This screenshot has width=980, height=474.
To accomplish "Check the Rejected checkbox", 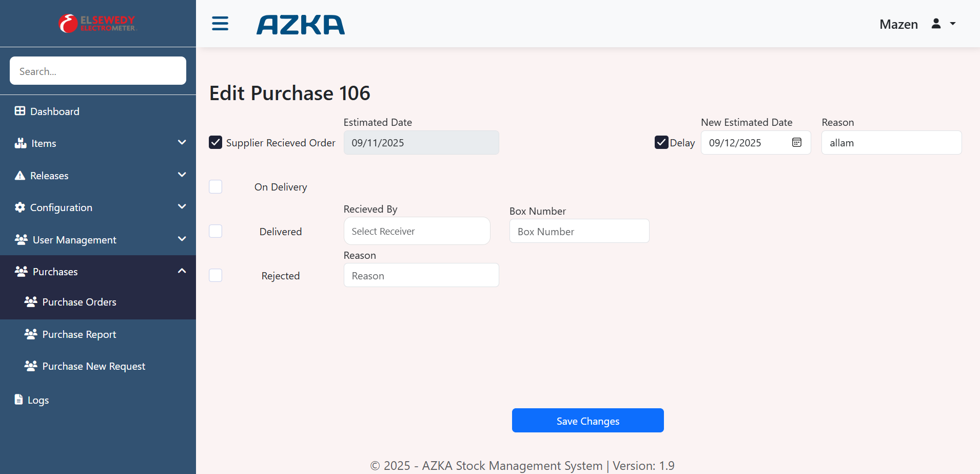I will pos(215,275).
